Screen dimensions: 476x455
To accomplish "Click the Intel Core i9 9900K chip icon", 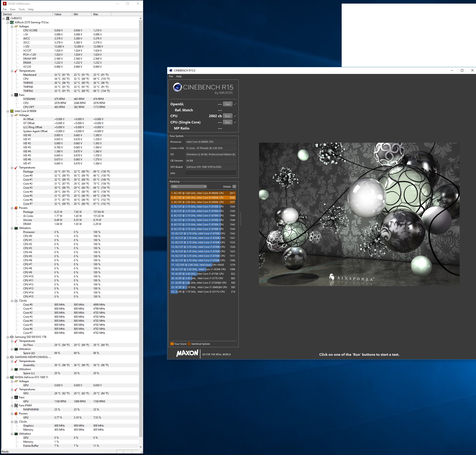I will tap(12, 111).
